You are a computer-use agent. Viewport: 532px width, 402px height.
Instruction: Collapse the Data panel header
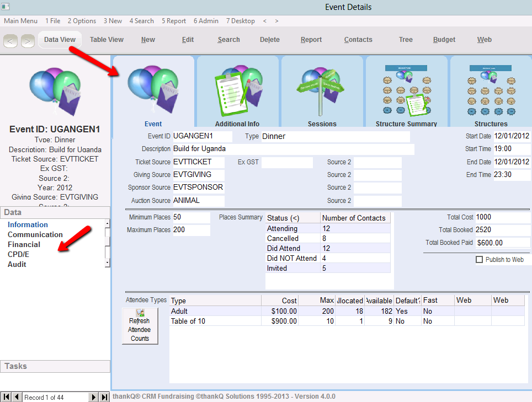[x=55, y=212]
